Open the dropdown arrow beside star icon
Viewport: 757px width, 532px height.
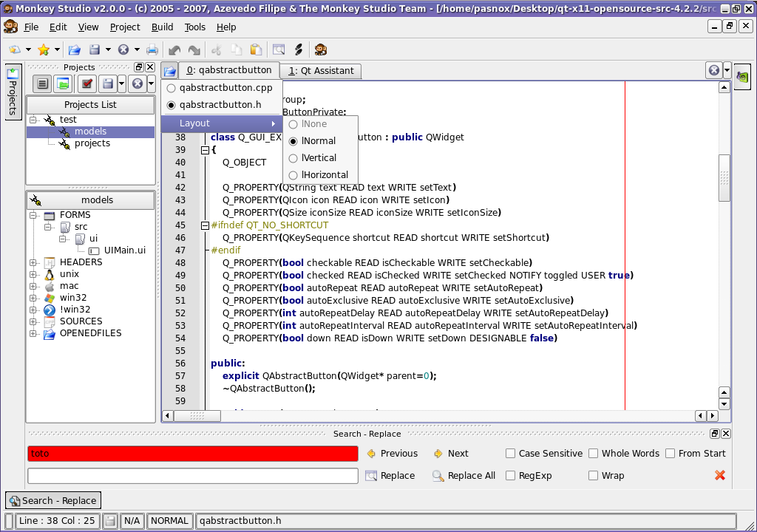click(x=57, y=50)
